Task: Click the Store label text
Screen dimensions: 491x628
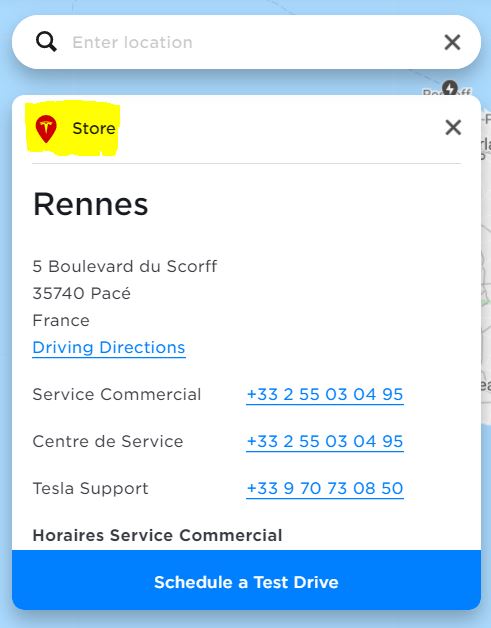Action: point(94,129)
